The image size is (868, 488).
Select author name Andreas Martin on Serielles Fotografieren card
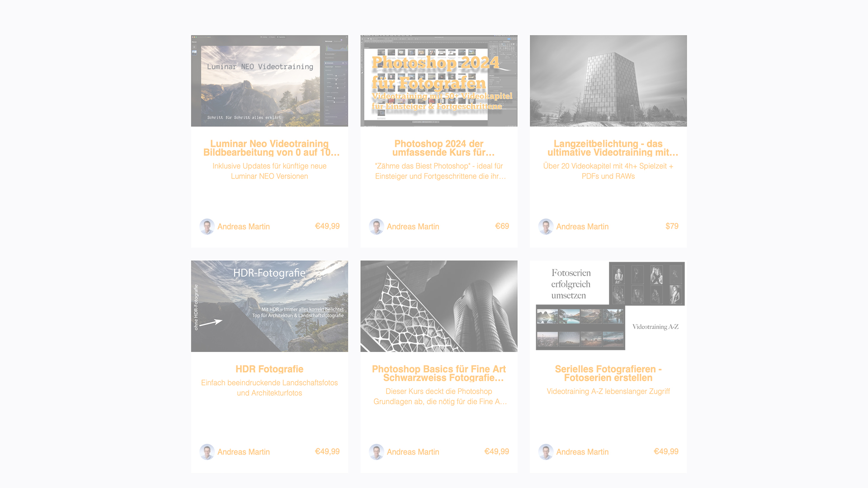583,452
